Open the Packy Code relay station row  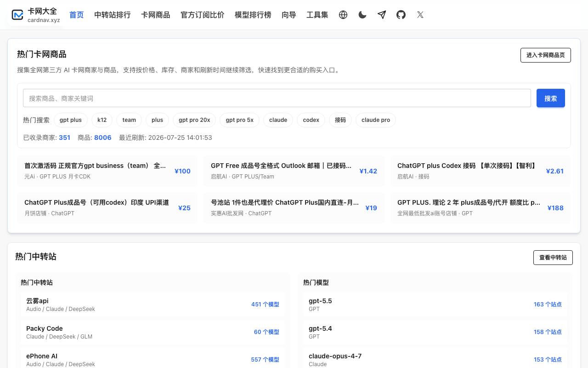[153, 332]
